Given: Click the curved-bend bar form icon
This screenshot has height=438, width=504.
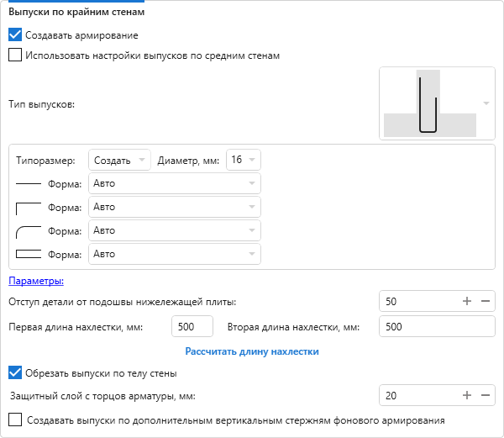Looking at the screenshot, I should 29,230.
